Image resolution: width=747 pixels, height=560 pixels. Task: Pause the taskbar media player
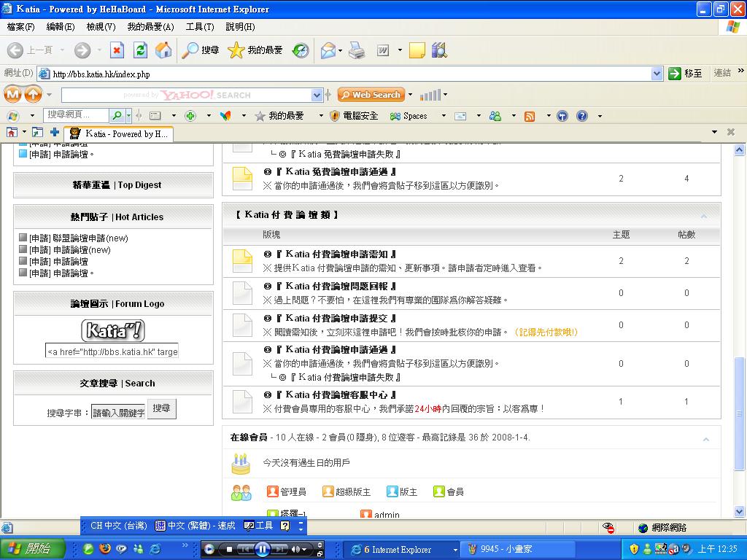[263, 549]
